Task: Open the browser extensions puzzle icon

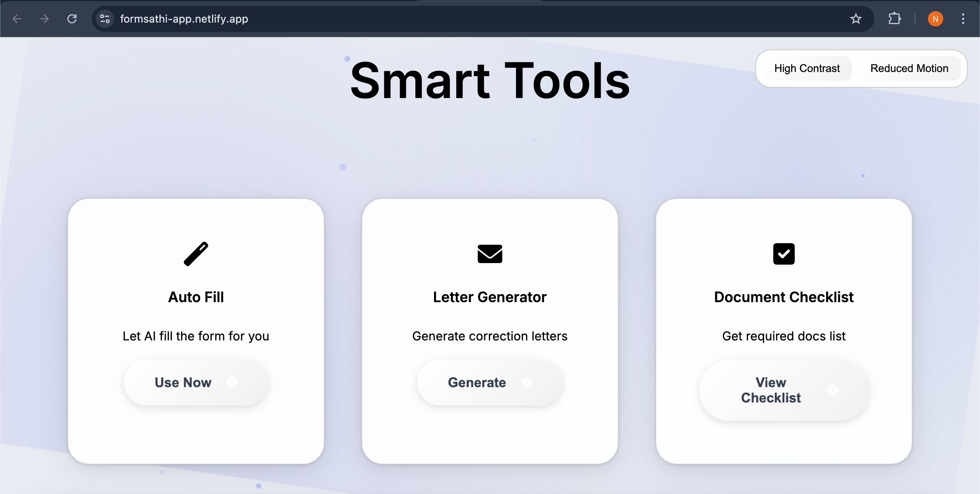Action: (x=894, y=19)
